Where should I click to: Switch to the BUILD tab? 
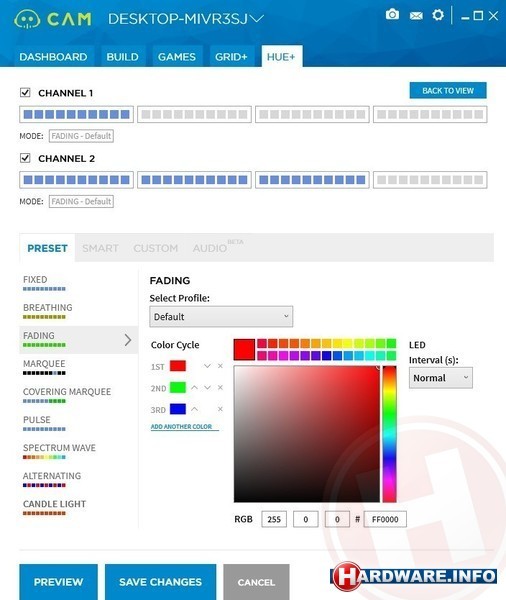tap(122, 57)
